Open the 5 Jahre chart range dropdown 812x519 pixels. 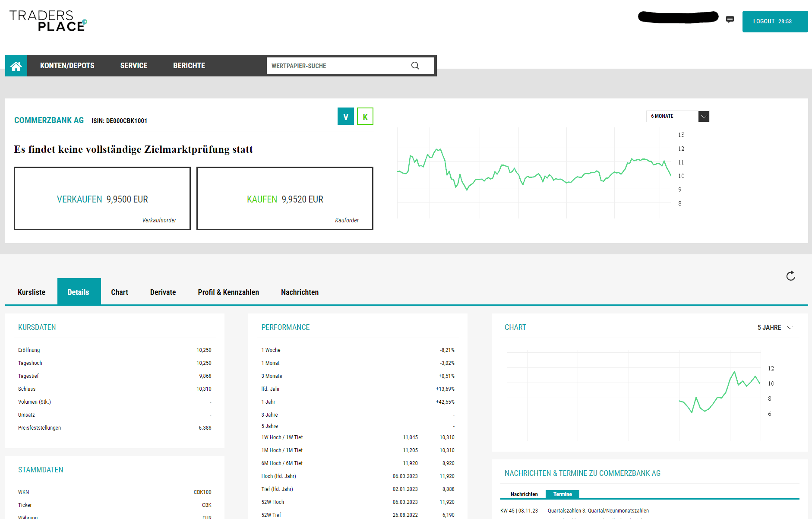tap(775, 327)
